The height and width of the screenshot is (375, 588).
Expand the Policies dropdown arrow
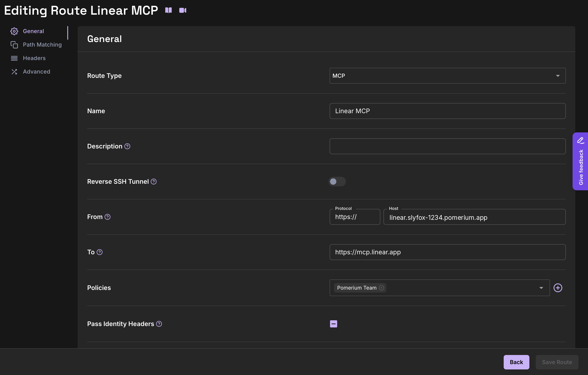point(541,288)
